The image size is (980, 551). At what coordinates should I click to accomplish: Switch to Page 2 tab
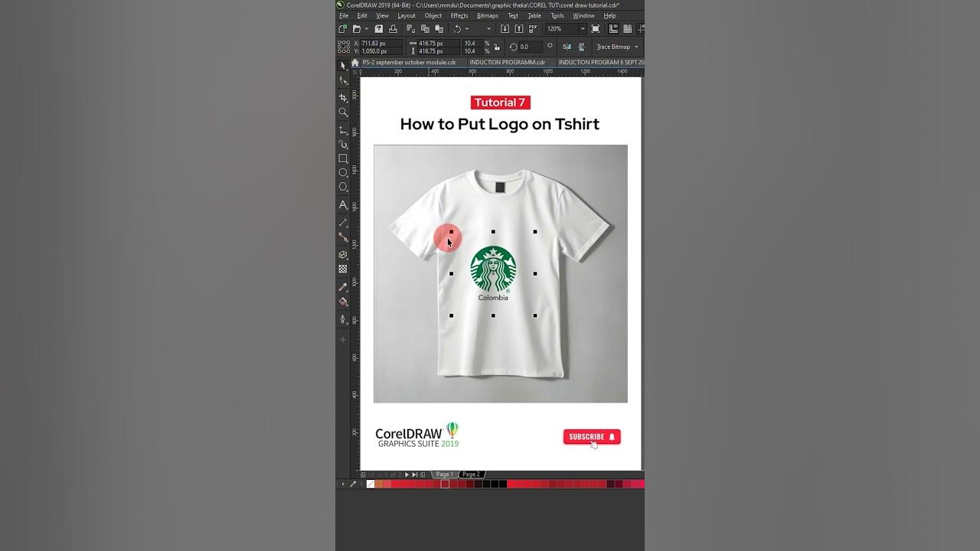471,474
